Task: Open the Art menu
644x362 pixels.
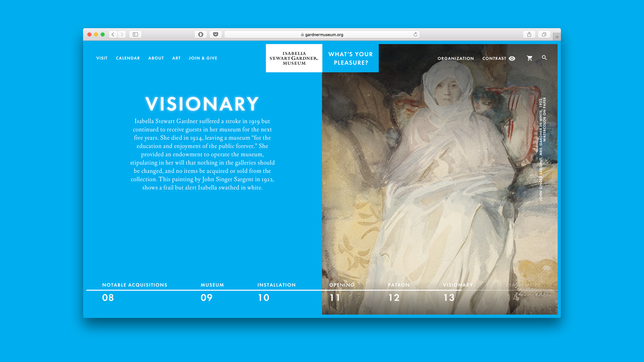Action: (x=176, y=58)
